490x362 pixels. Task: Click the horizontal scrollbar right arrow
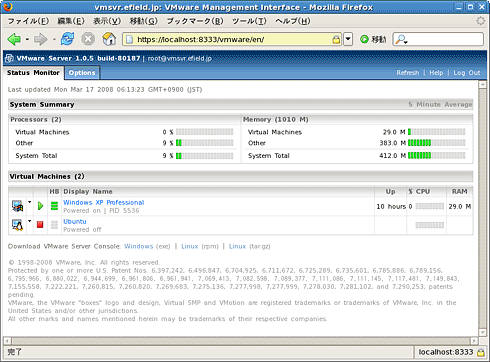(474, 341)
